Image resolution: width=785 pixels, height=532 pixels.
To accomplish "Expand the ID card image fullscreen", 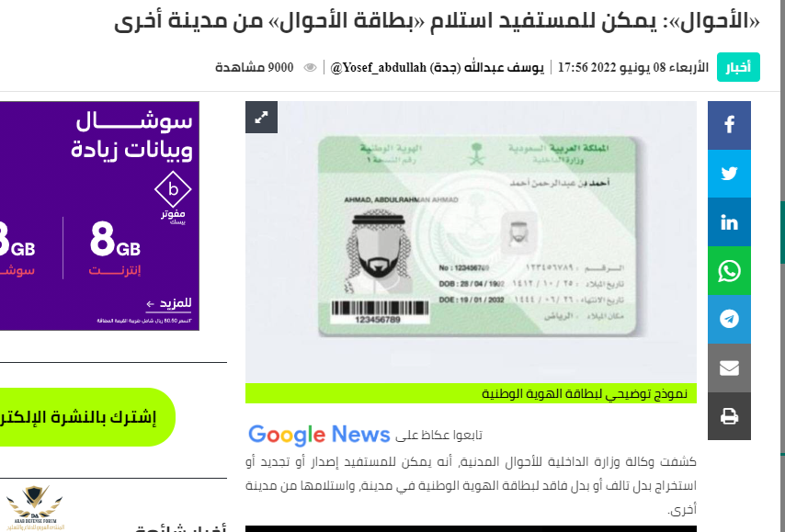I will click(261, 117).
